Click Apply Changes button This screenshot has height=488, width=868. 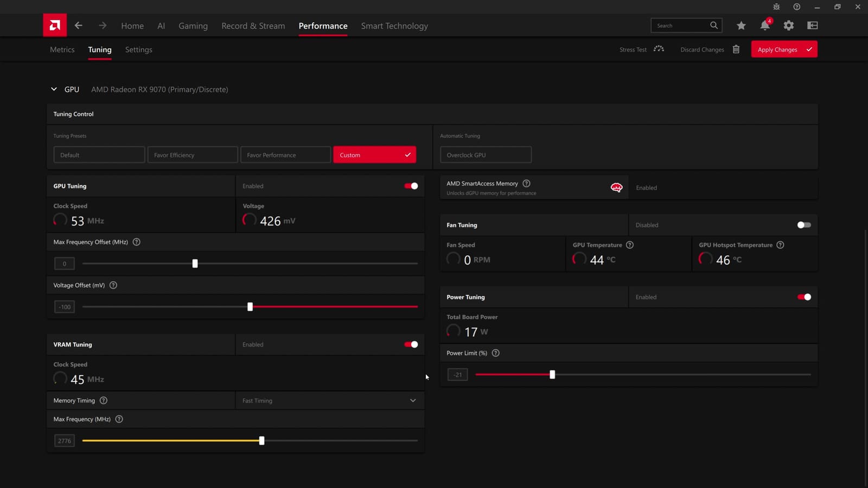point(784,49)
